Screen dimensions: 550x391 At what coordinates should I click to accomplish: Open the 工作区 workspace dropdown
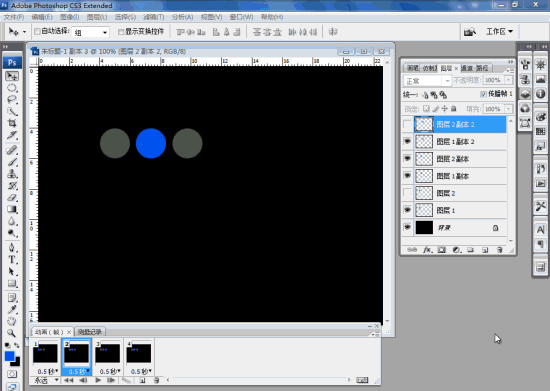(x=499, y=32)
